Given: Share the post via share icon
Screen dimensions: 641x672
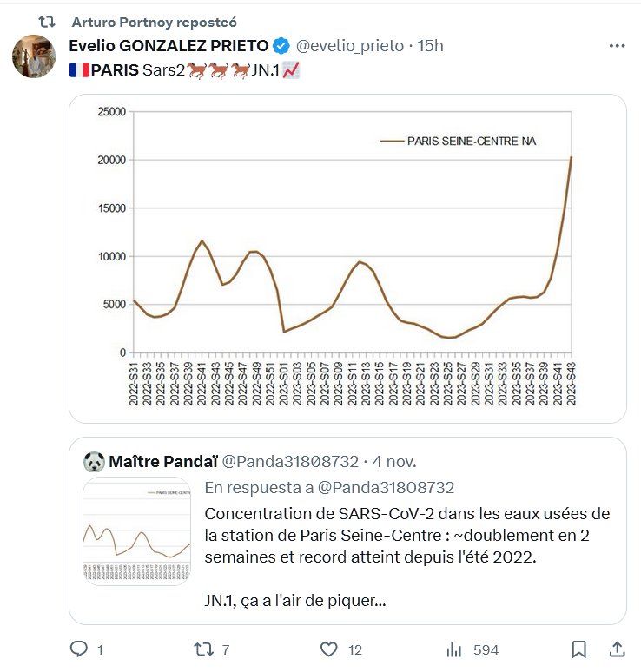Looking at the screenshot, I should 617,649.
